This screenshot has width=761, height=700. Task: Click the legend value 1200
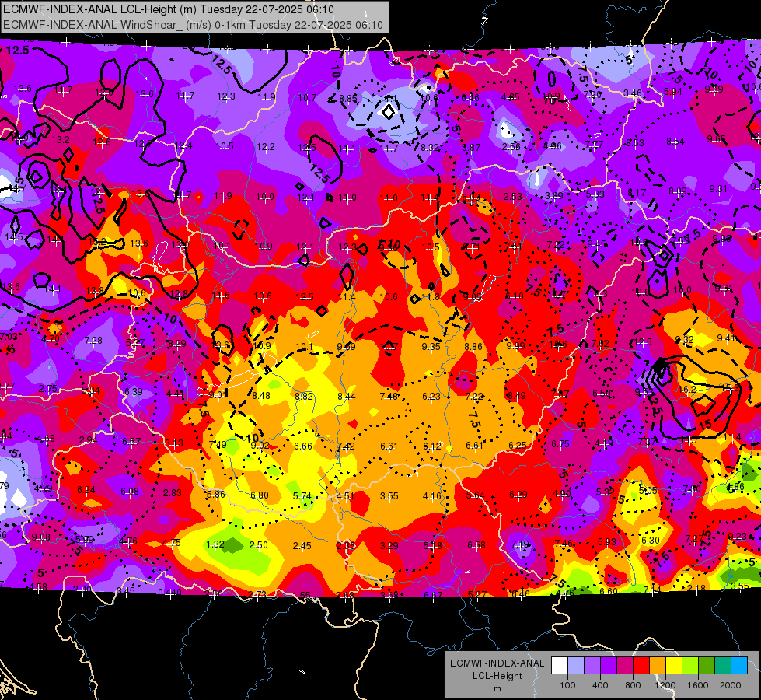(665, 685)
